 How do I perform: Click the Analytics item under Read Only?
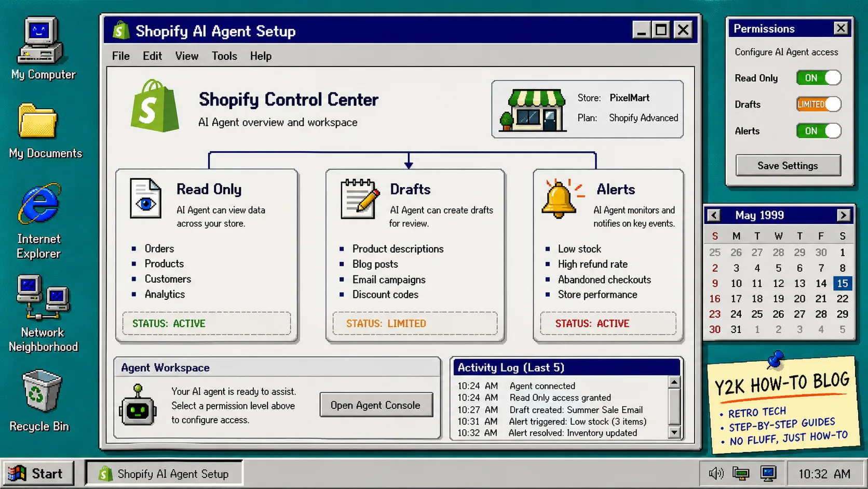[x=165, y=294]
